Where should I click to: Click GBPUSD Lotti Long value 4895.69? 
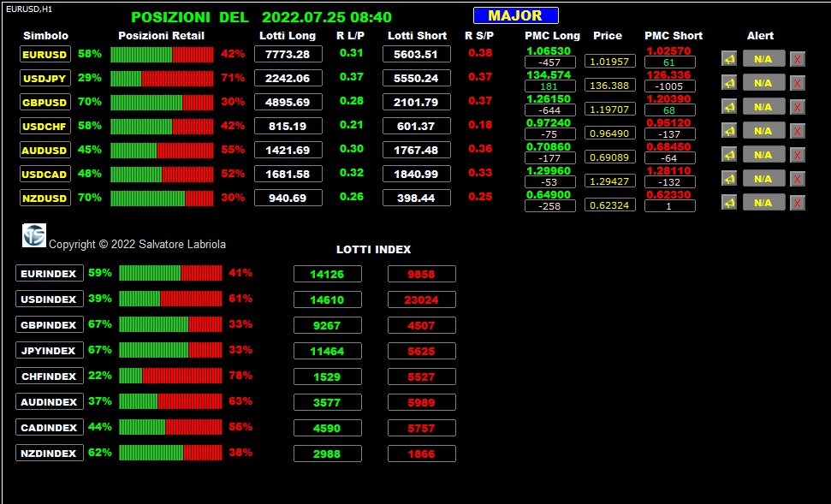coord(288,102)
